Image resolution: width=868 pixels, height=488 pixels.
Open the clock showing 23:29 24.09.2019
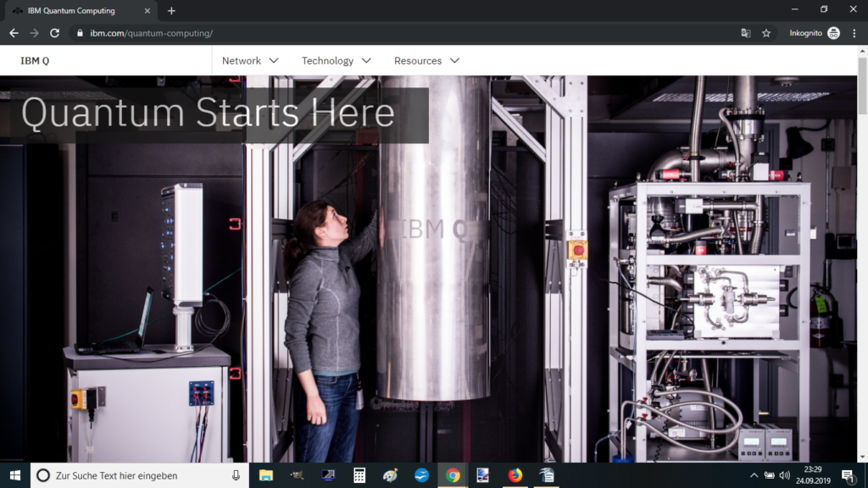813,475
